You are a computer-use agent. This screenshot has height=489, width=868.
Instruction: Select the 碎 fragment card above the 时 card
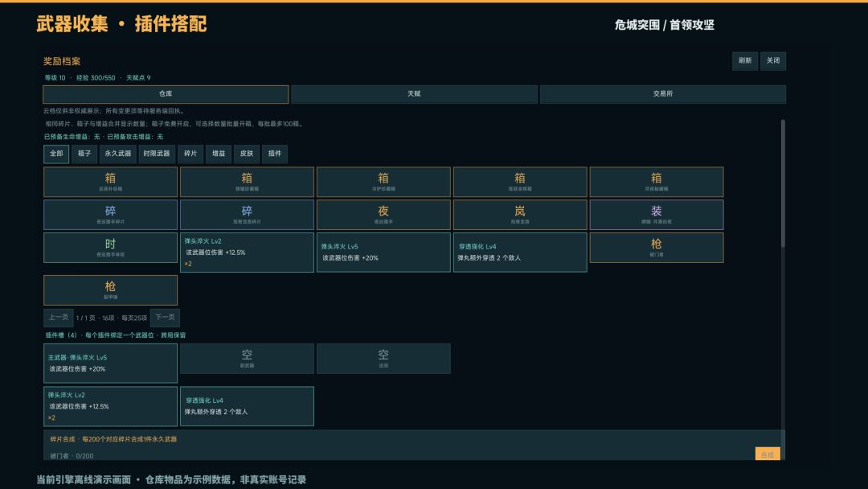click(x=110, y=214)
